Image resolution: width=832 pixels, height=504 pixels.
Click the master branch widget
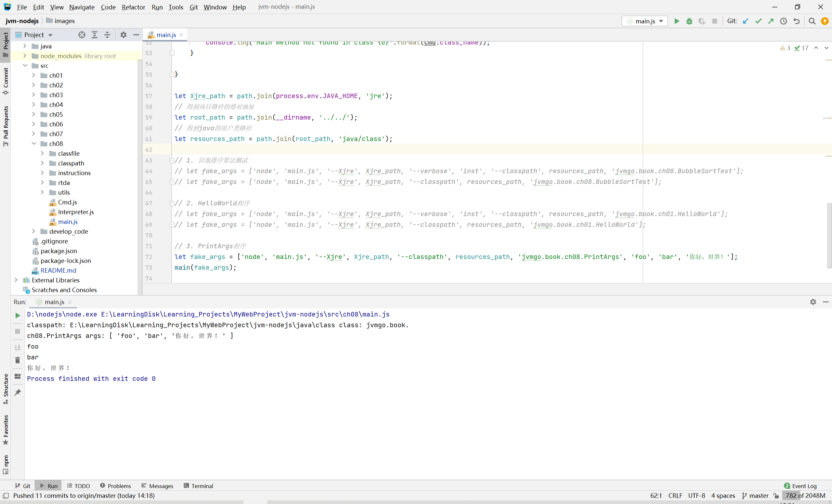point(755,496)
